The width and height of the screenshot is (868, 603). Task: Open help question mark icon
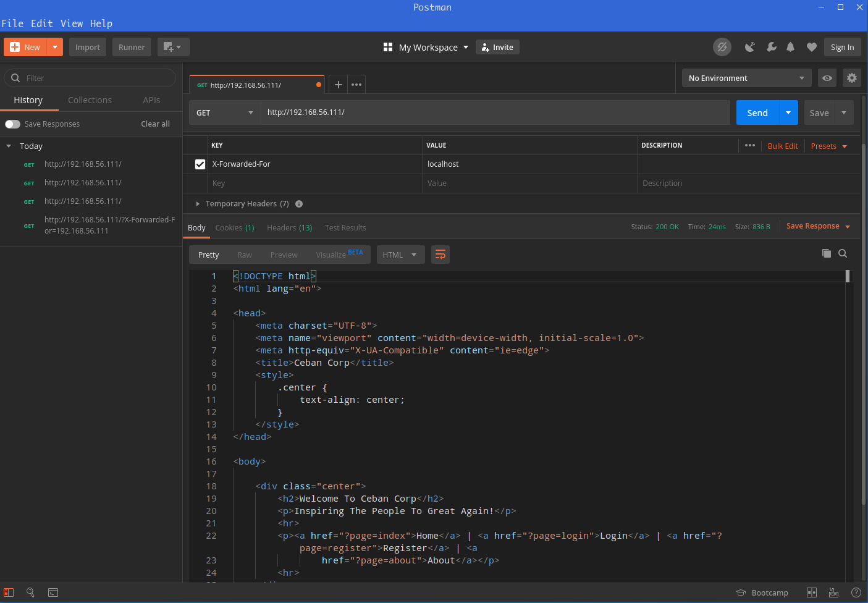click(856, 592)
